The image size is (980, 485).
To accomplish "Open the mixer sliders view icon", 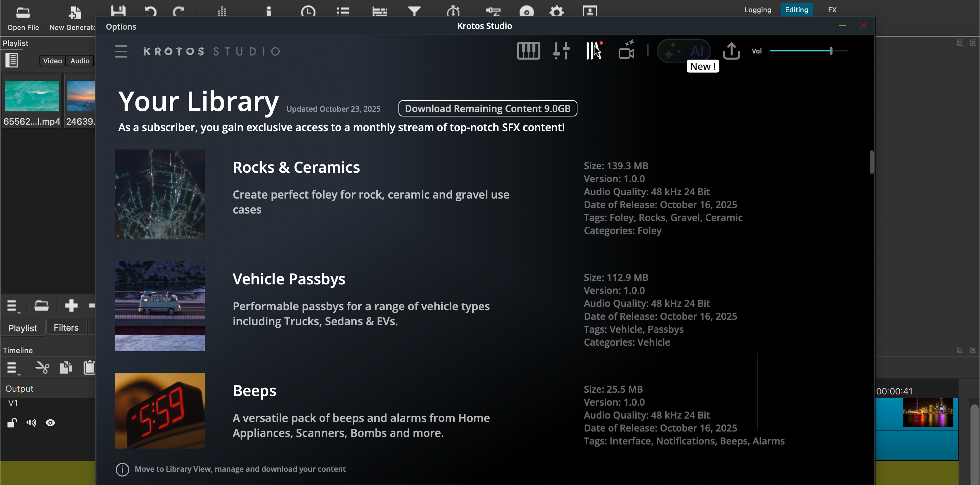I will tap(561, 51).
